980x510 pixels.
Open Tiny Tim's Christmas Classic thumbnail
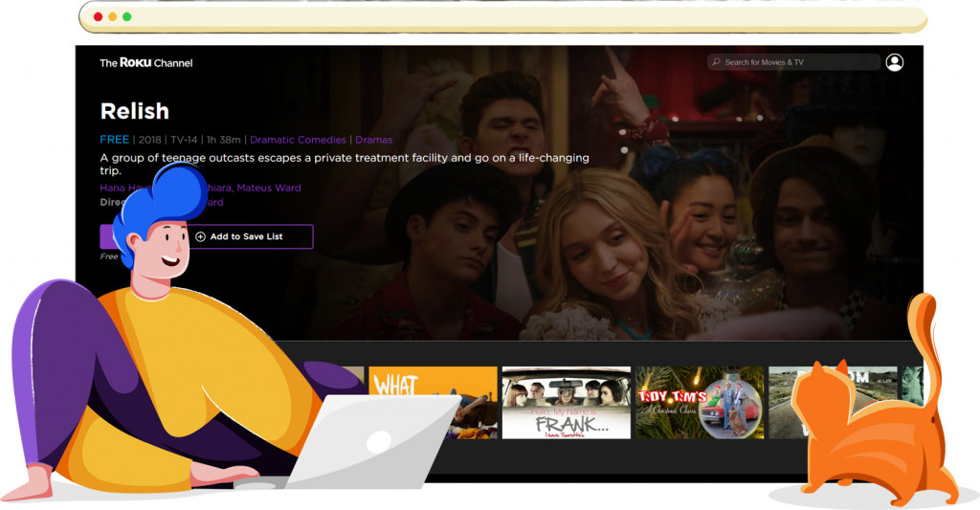coord(700,403)
